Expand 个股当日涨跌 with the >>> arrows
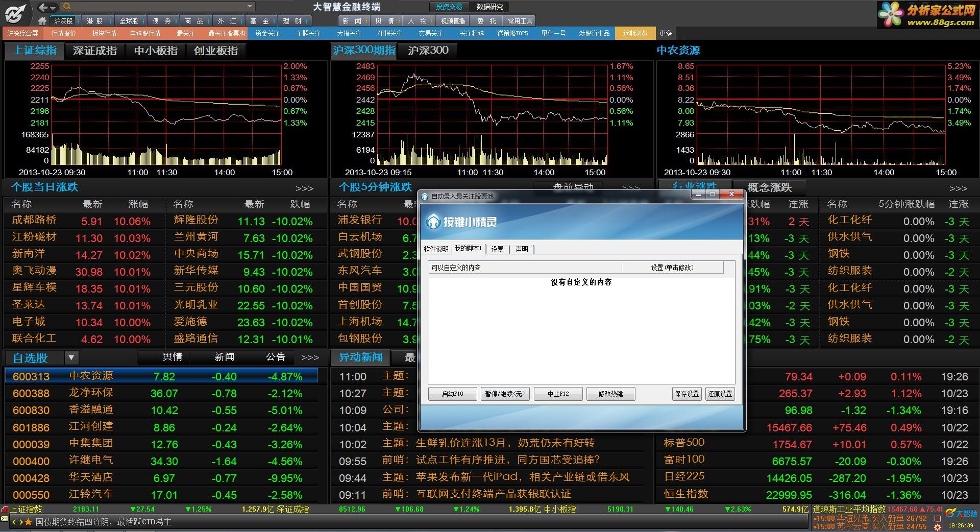Image resolution: width=980 pixels, height=532 pixels. 305,188
